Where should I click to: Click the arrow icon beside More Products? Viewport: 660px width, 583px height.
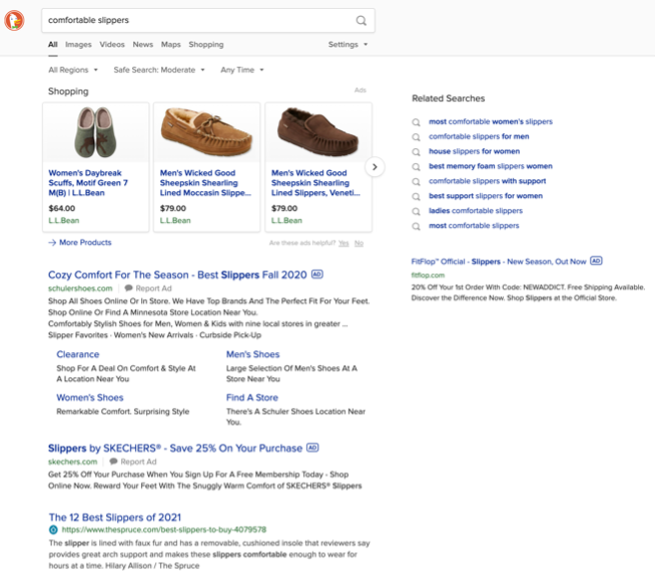(52, 242)
